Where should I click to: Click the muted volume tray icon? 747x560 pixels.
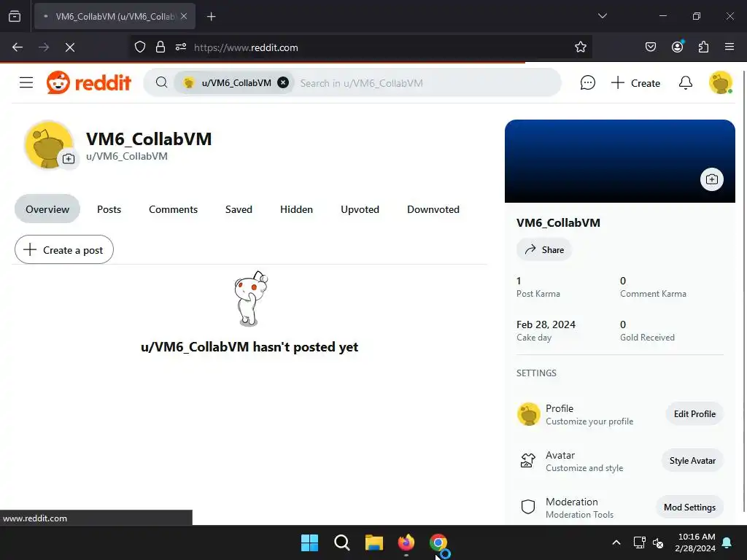tap(658, 542)
